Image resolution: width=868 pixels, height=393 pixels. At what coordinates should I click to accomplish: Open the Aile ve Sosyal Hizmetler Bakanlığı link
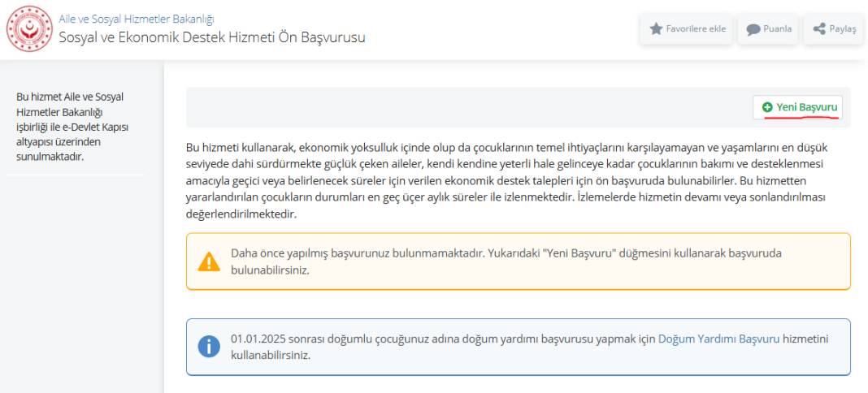click(137, 19)
